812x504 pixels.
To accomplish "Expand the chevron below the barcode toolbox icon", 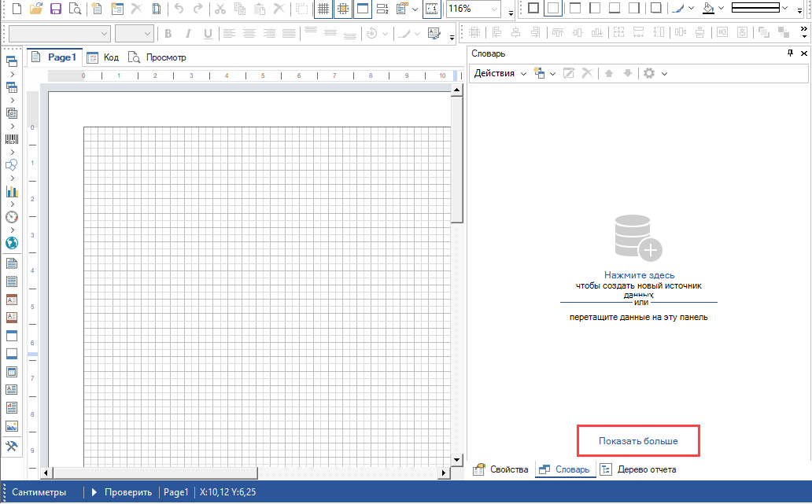I will pos(12,152).
